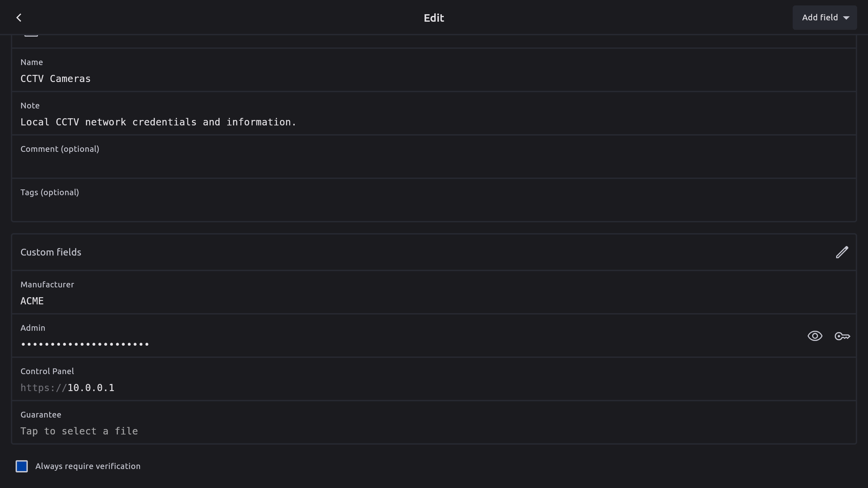The height and width of the screenshot is (488, 868).
Task: Click into the Name field with CCTV Cameras
Action: pyautogui.click(x=56, y=79)
